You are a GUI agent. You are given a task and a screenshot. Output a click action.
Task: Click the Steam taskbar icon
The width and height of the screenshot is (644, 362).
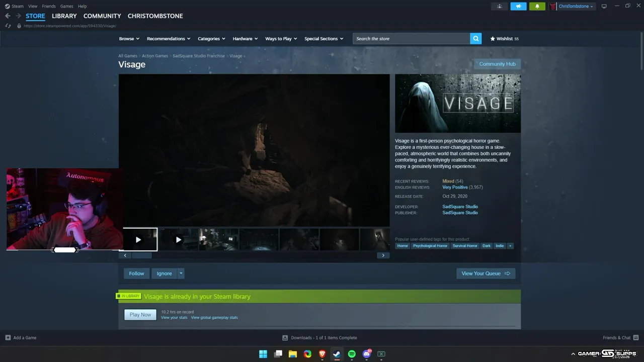point(337,354)
